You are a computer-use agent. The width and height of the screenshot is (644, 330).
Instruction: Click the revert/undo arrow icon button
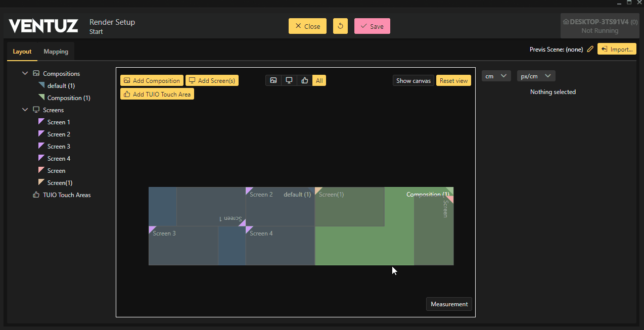pyautogui.click(x=340, y=26)
